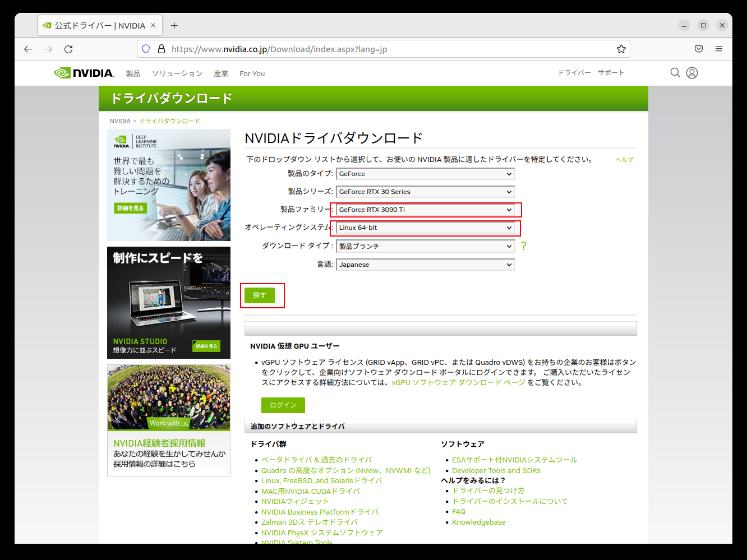Open the MAC用NVIDIA CUDAドライバ link
747x560 pixels.
point(311,492)
